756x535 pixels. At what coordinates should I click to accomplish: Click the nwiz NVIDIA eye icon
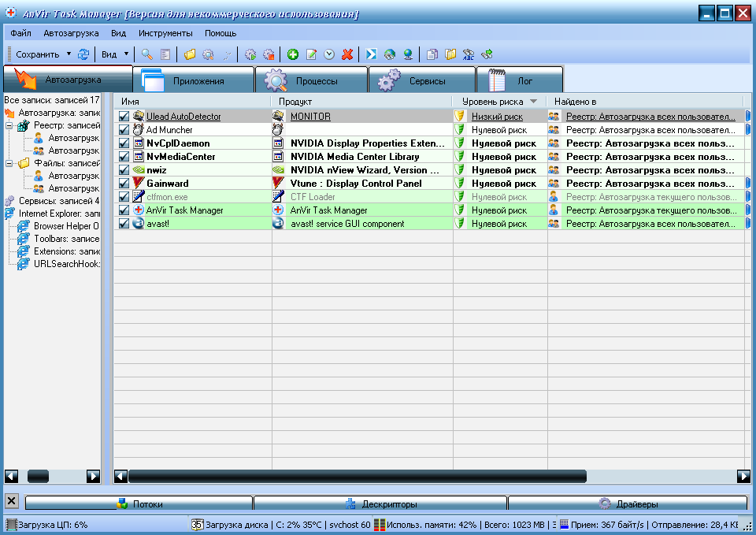tap(139, 170)
